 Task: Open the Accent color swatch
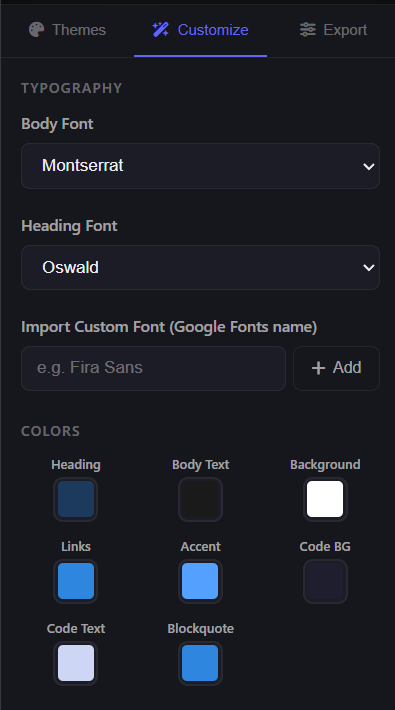point(200,581)
